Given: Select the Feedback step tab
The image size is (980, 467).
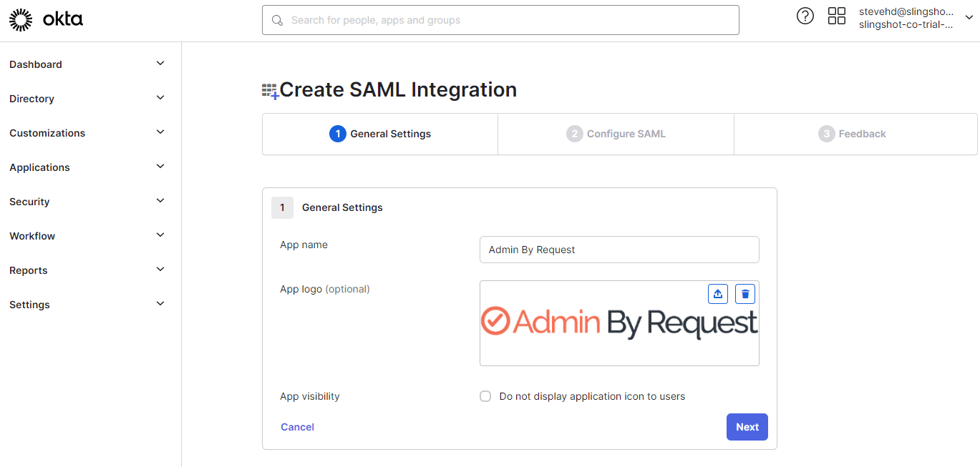Looking at the screenshot, I should [x=855, y=134].
